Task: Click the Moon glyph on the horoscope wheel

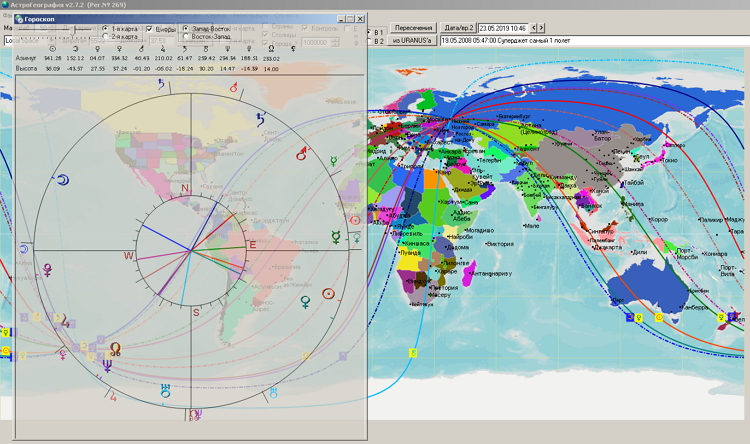Action: [x=64, y=180]
